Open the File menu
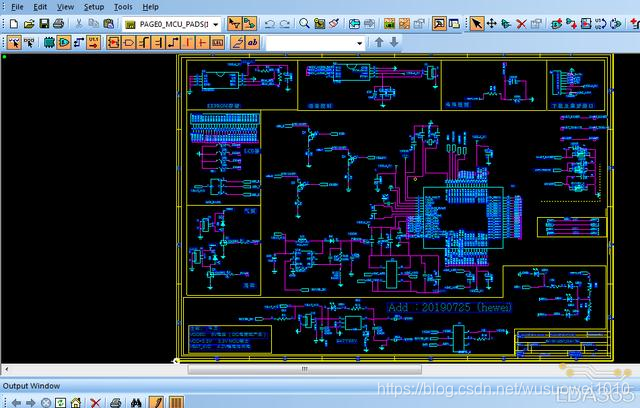Image resolution: width=640 pixels, height=408 pixels. click(x=17, y=7)
